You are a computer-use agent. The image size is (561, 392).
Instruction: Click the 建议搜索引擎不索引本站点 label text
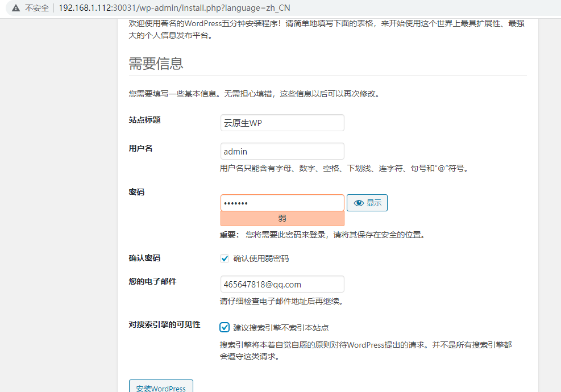pos(281,328)
